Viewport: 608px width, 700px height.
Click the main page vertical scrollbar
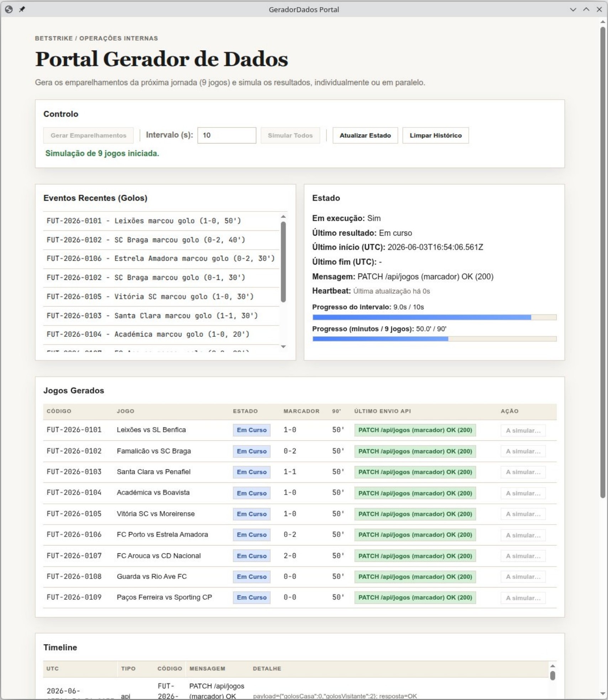click(603, 262)
